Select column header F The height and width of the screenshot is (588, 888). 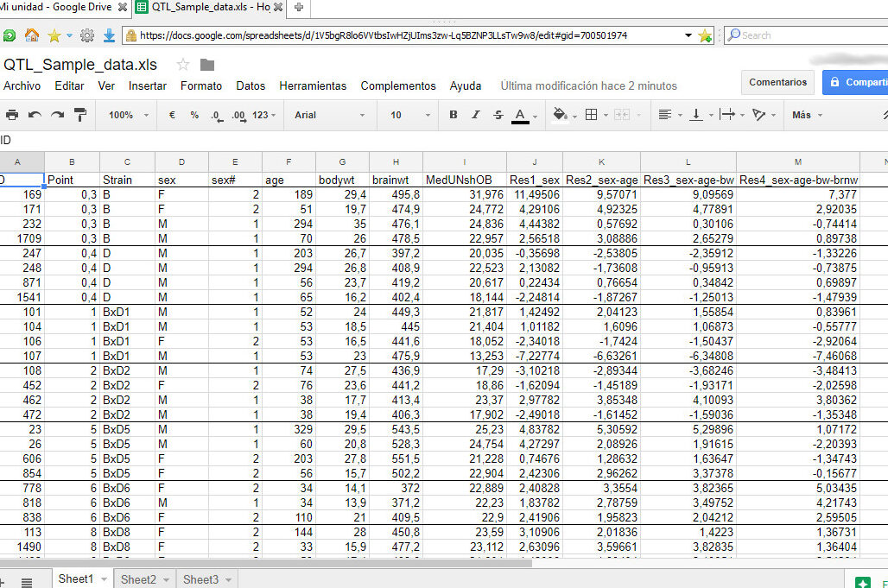click(288, 161)
